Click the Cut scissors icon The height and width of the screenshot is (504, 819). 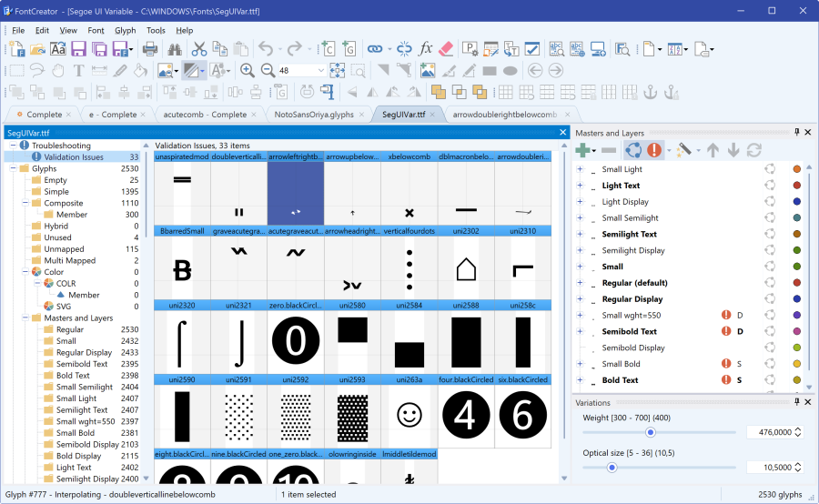(199, 49)
